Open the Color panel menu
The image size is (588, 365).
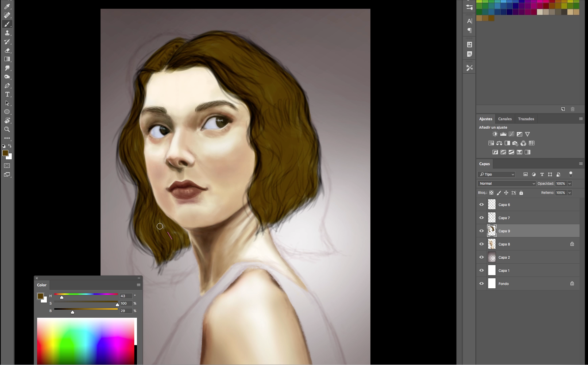[x=138, y=285]
